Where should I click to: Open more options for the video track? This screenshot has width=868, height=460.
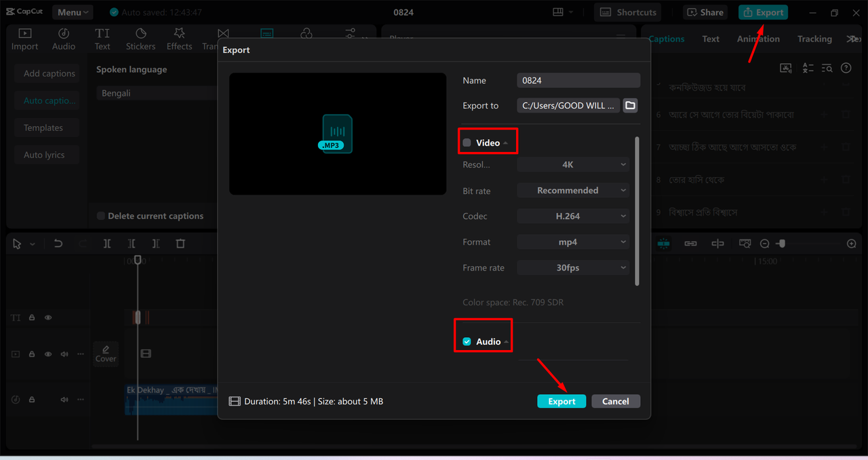(x=81, y=354)
